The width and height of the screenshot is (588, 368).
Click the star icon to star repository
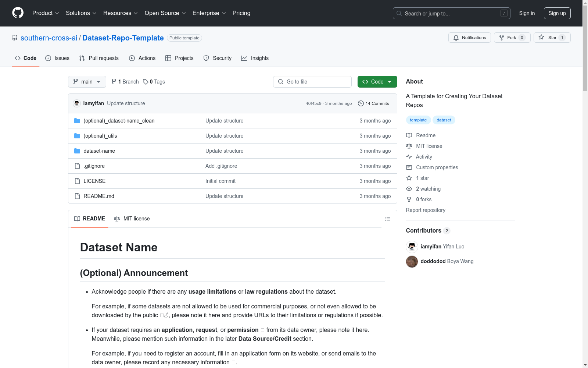(541, 37)
